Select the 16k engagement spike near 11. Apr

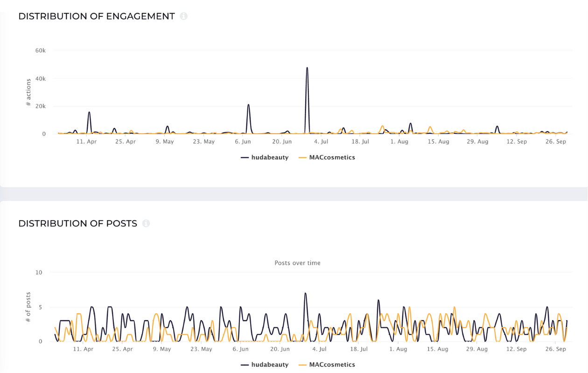tap(89, 112)
